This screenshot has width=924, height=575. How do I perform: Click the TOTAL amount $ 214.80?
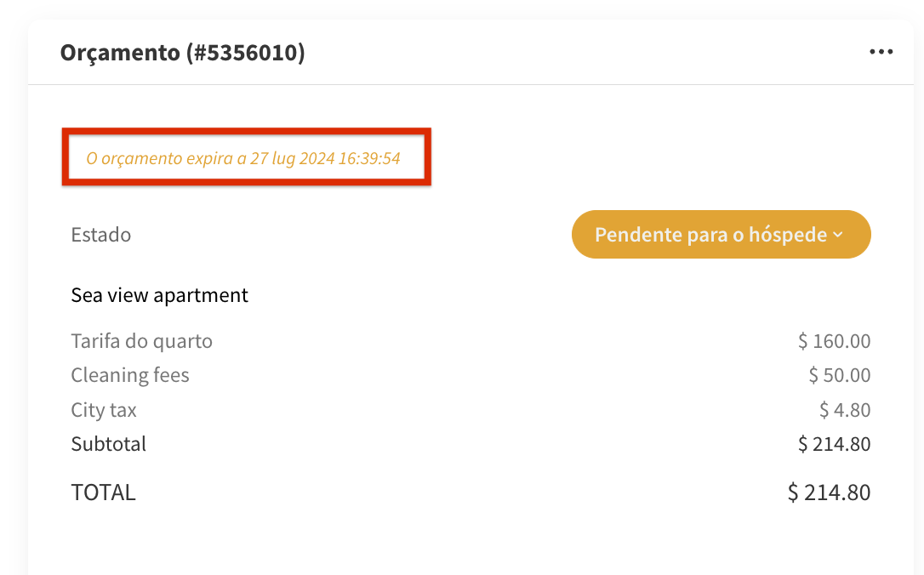pos(829,492)
